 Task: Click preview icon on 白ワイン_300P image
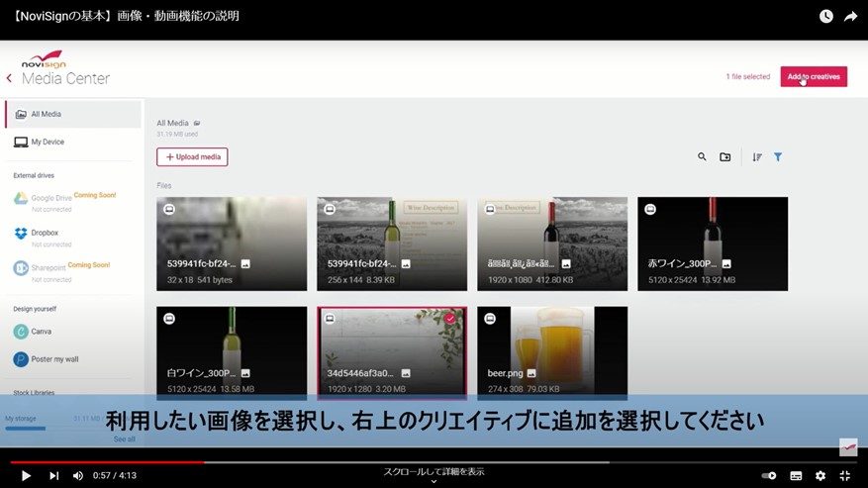(169, 319)
